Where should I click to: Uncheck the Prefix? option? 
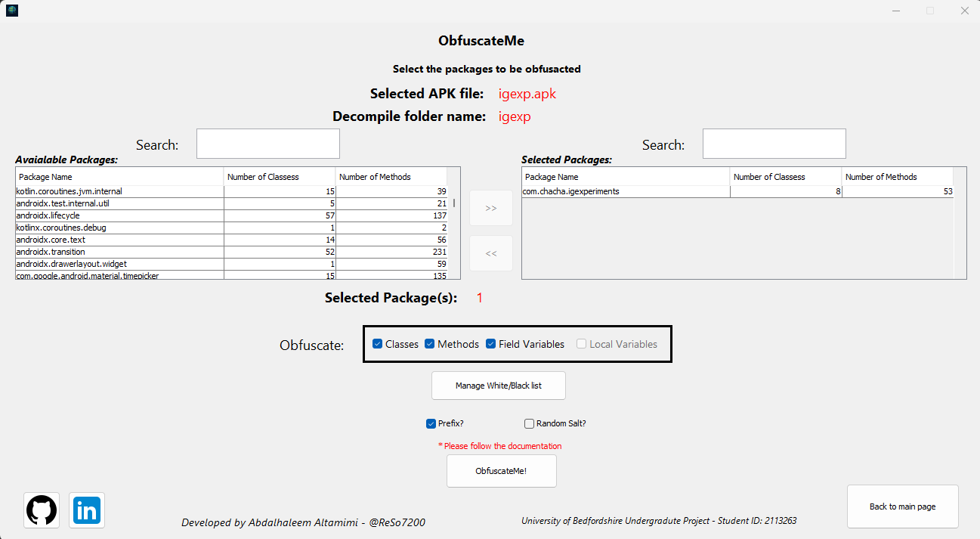[x=431, y=423]
